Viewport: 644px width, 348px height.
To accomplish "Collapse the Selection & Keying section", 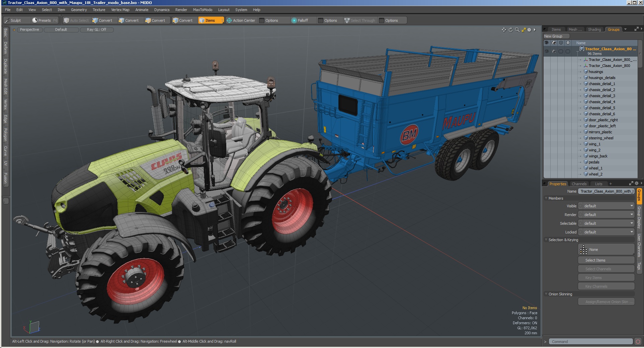I will 546,240.
